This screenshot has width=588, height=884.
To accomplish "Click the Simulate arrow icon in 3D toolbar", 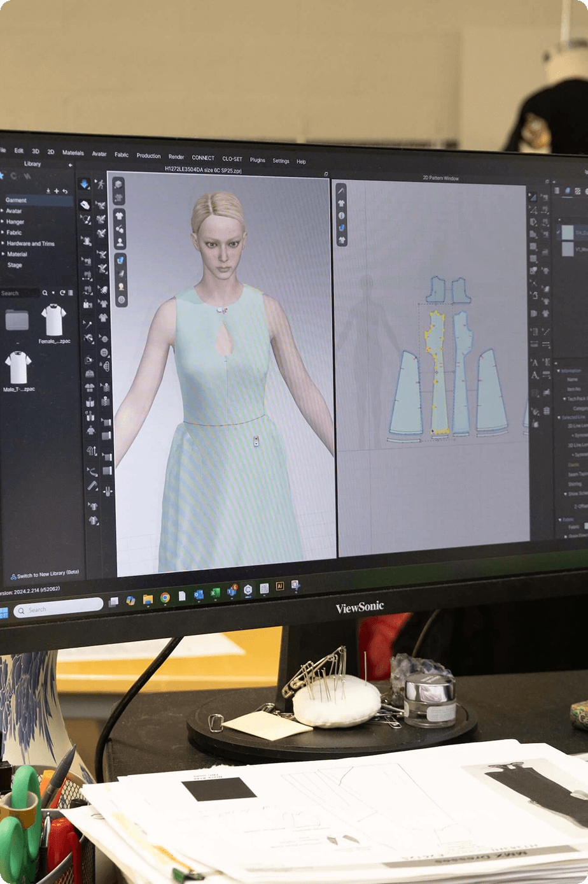I will tap(84, 184).
